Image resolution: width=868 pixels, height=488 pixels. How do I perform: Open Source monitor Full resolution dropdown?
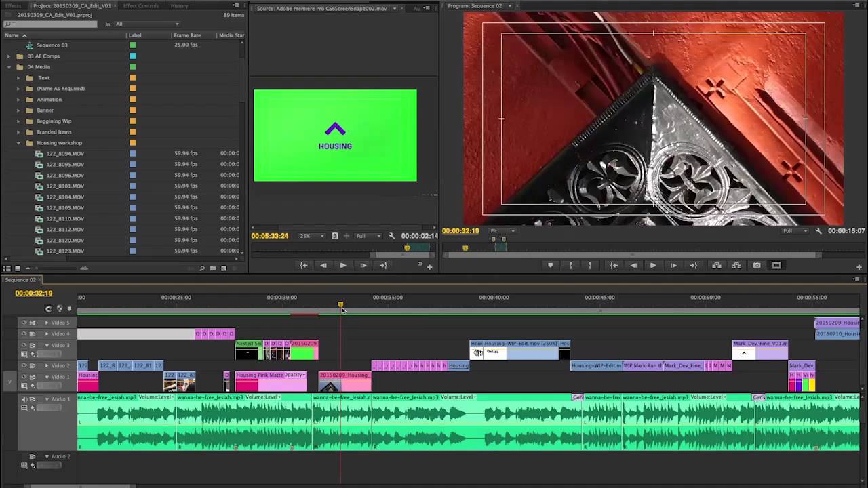(370, 236)
